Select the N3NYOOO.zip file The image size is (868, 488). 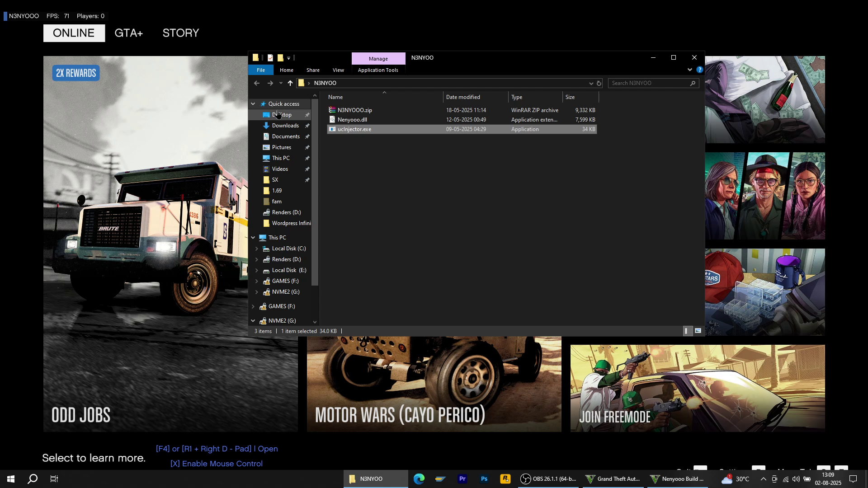click(x=462, y=110)
